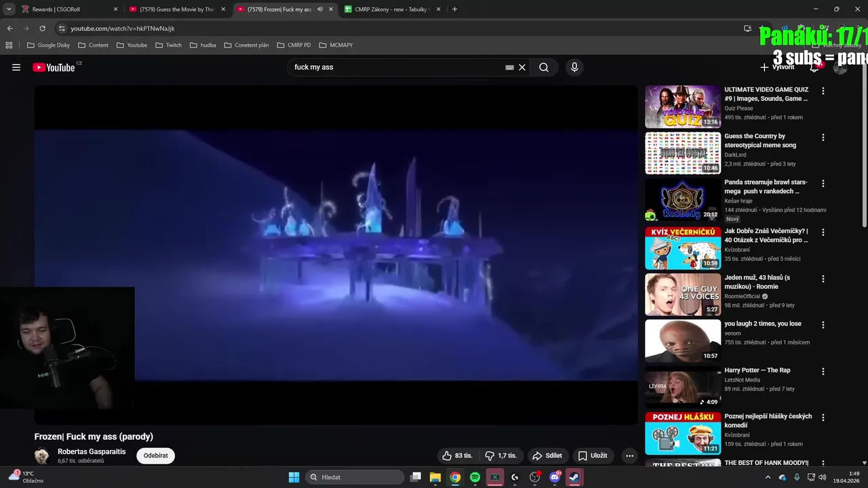Open the Kvíz Večerníčků thumbnail
868x488 pixels.
[x=683, y=249]
